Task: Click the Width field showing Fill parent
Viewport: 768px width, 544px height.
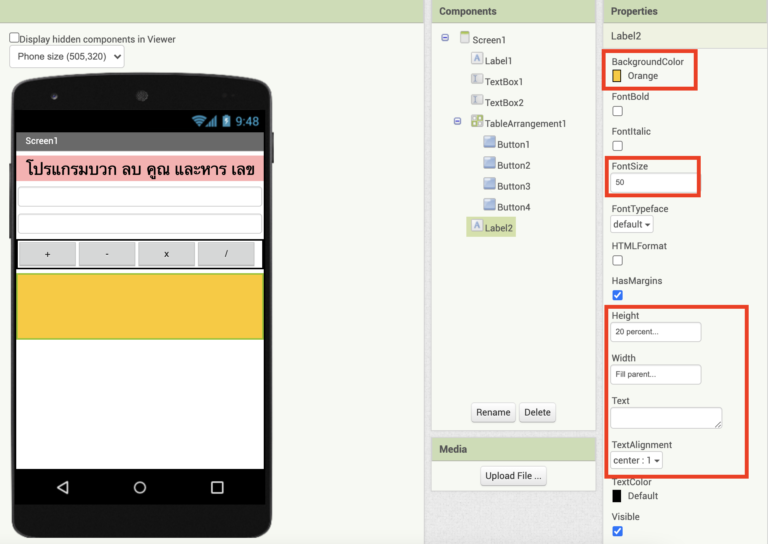Action: pyautogui.click(x=656, y=374)
